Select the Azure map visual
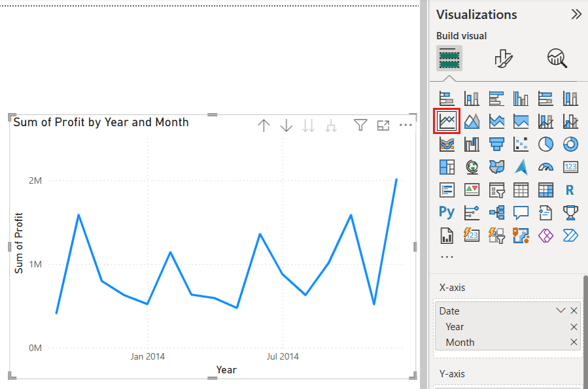The height and width of the screenshot is (389, 588). (x=521, y=167)
